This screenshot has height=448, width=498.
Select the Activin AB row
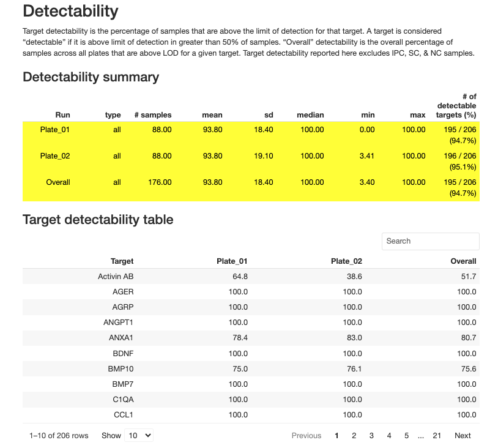(116, 277)
